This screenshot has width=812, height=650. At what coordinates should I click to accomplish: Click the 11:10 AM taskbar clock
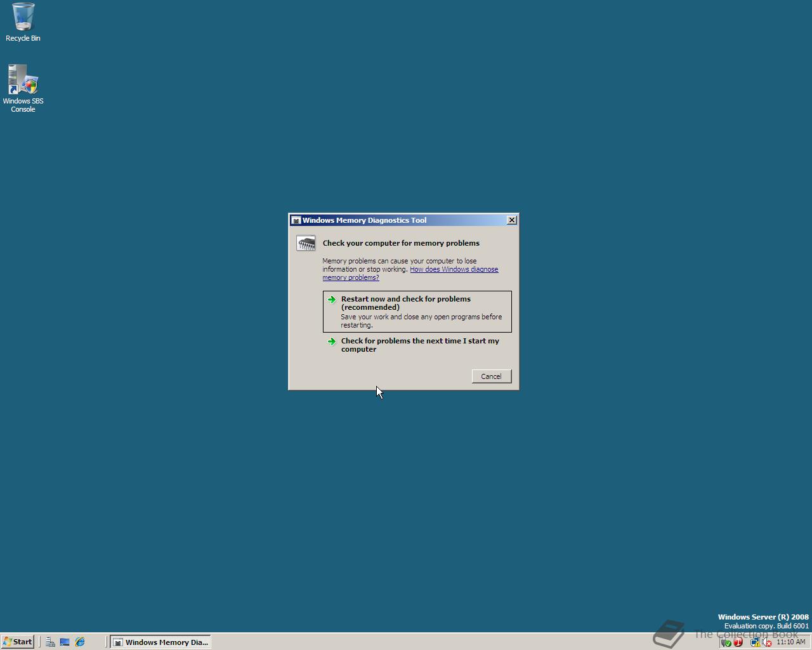(790, 642)
